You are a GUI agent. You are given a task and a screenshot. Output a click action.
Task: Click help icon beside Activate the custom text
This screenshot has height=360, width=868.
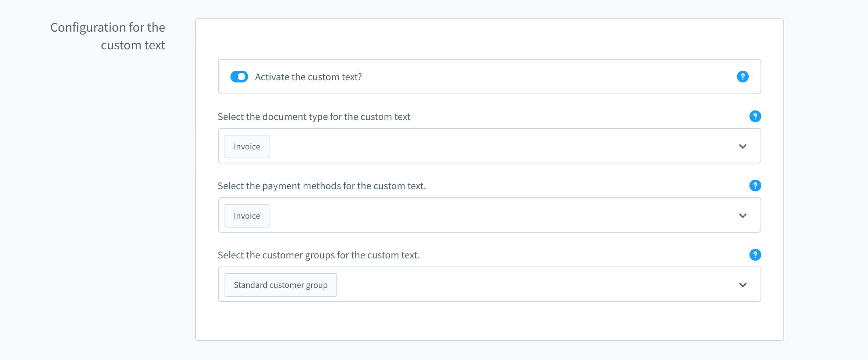click(742, 77)
